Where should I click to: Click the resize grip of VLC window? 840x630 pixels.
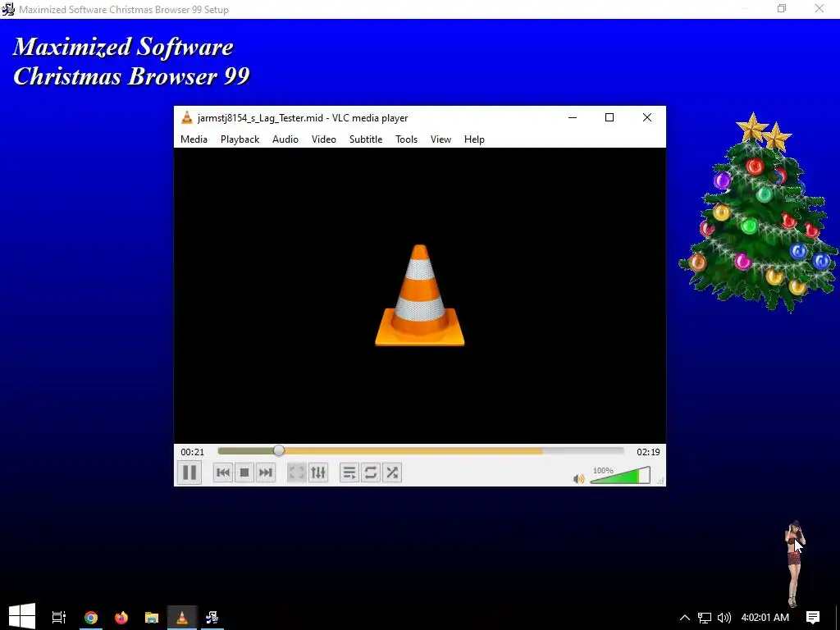[x=660, y=482]
